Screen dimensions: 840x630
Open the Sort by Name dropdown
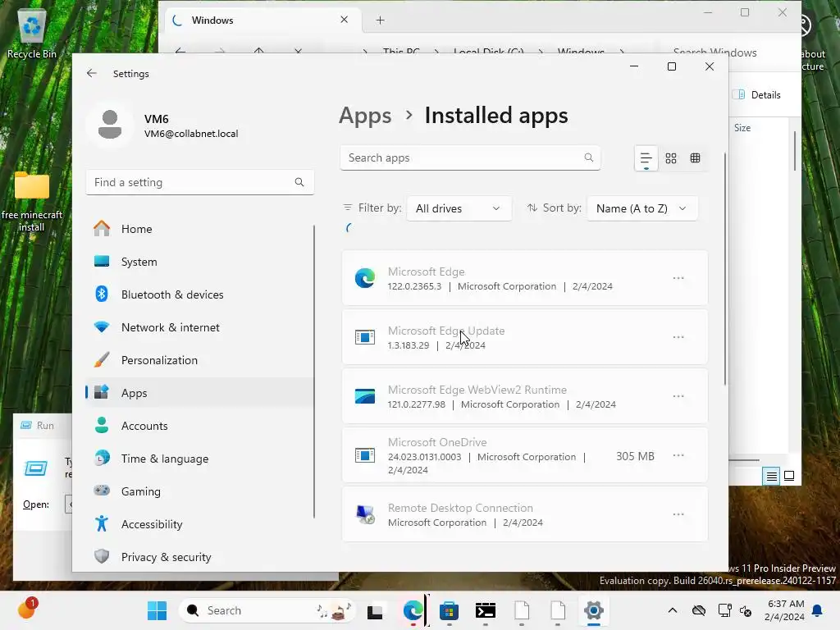(x=642, y=208)
